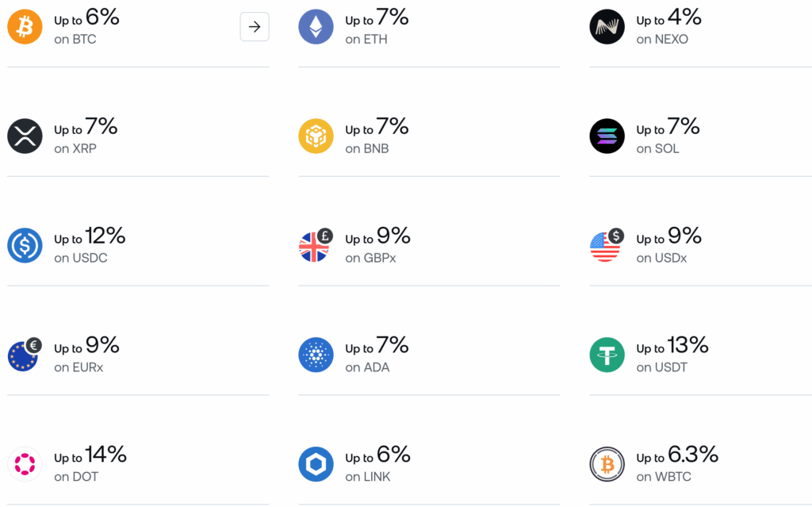Click the EU flag EURx icon
Image resolution: width=812 pixels, height=507 pixels.
coord(23,356)
